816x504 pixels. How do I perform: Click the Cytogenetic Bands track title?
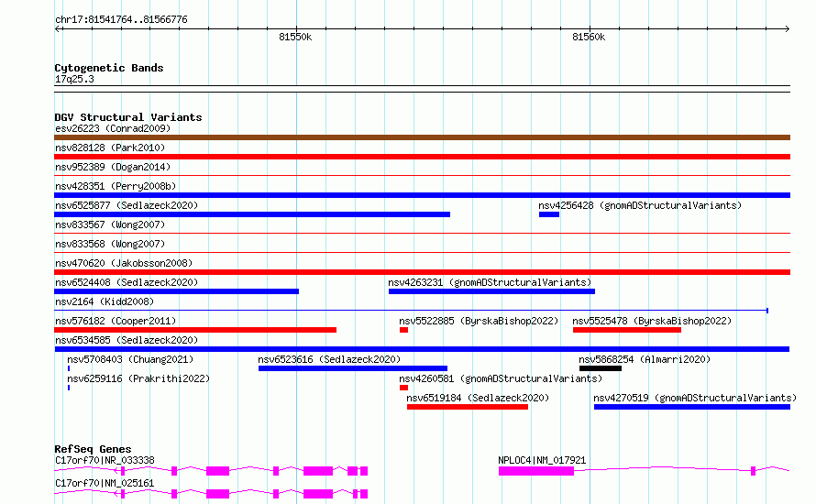(x=109, y=68)
